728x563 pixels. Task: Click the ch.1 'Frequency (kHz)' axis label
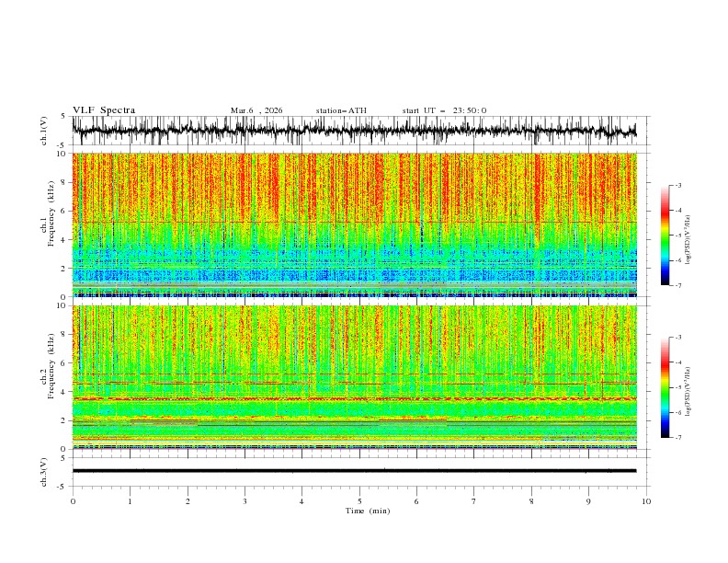(51, 213)
